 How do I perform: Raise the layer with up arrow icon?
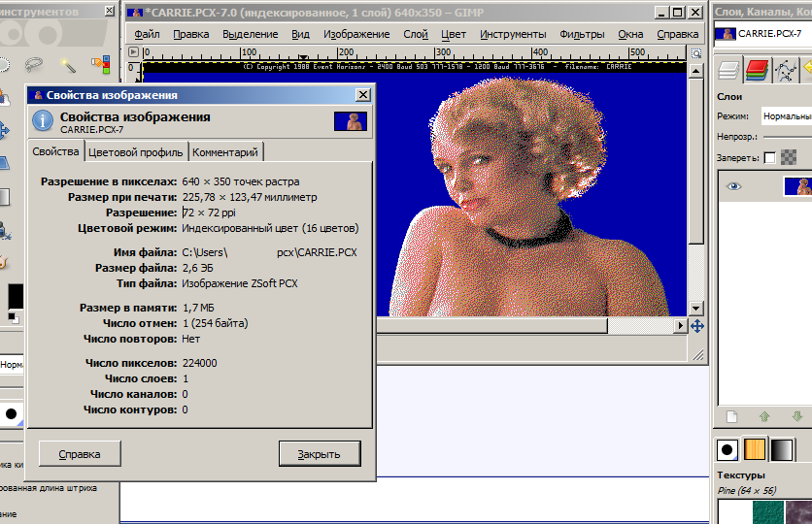pyautogui.click(x=764, y=416)
